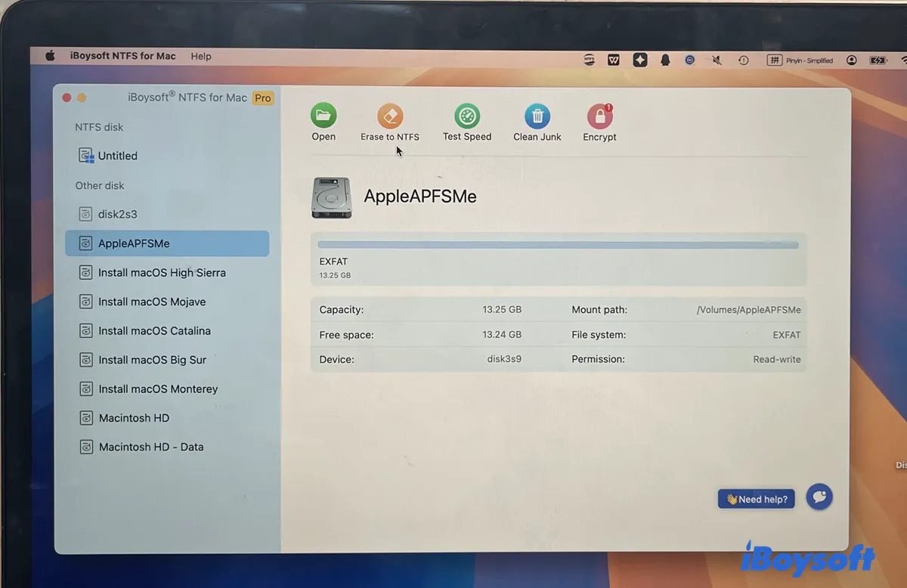This screenshot has width=907, height=588.
Task: Open the iBoysoft NTFS for Mac menu
Action: [123, 56]
